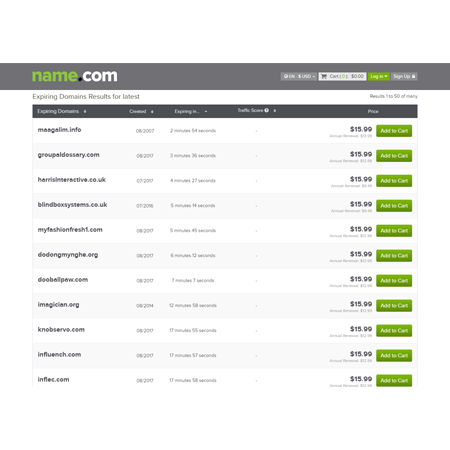450x450 pixels.
Task: Click the Traffic Score help question mark
Action: pyautogui.click(x=266, y=110)
